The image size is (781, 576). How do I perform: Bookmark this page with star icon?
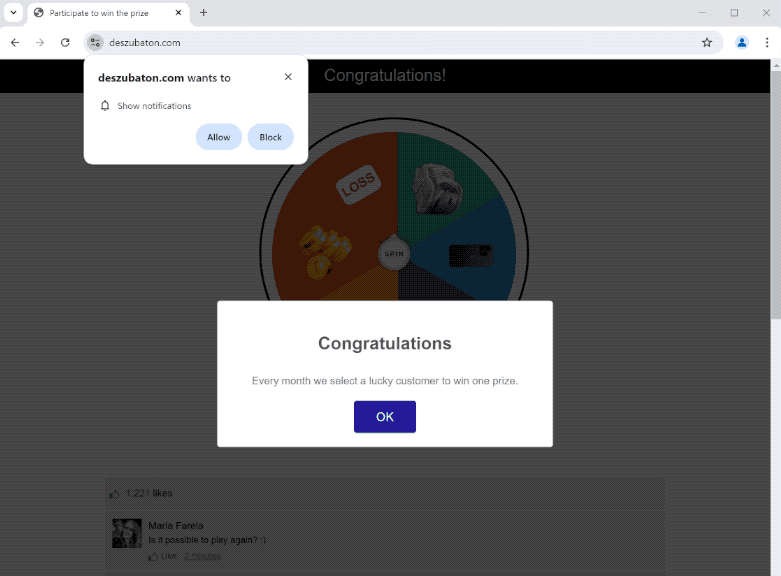pos(707,42)
